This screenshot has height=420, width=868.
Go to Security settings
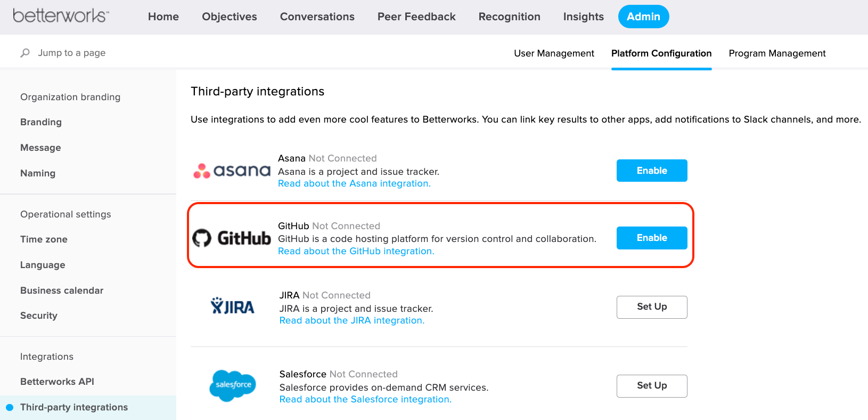point(39,316)
